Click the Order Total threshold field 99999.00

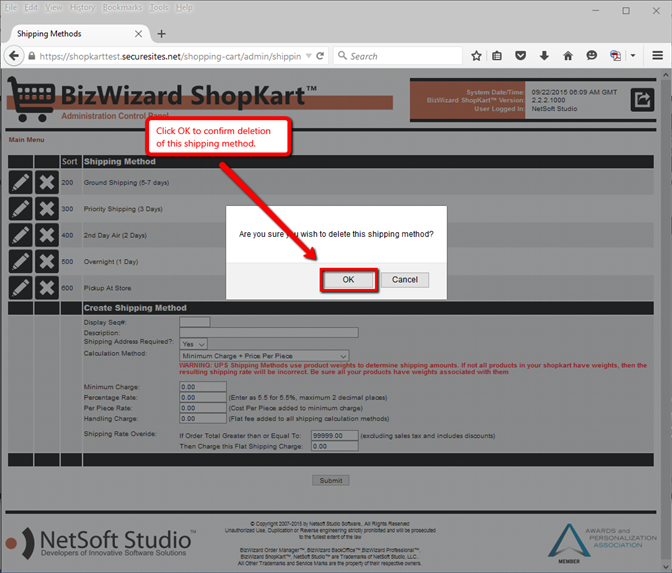point(335,436)
